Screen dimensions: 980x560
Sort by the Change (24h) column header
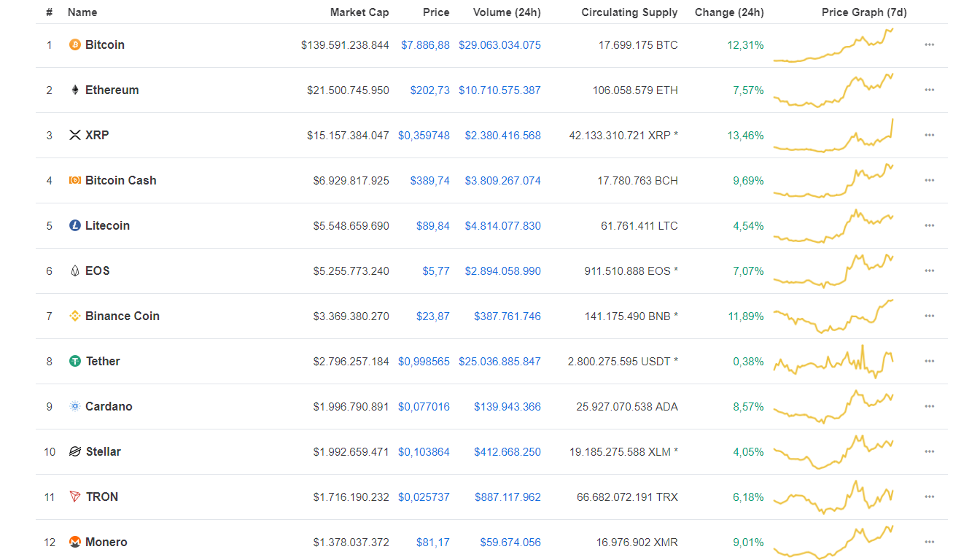[729, 12]
